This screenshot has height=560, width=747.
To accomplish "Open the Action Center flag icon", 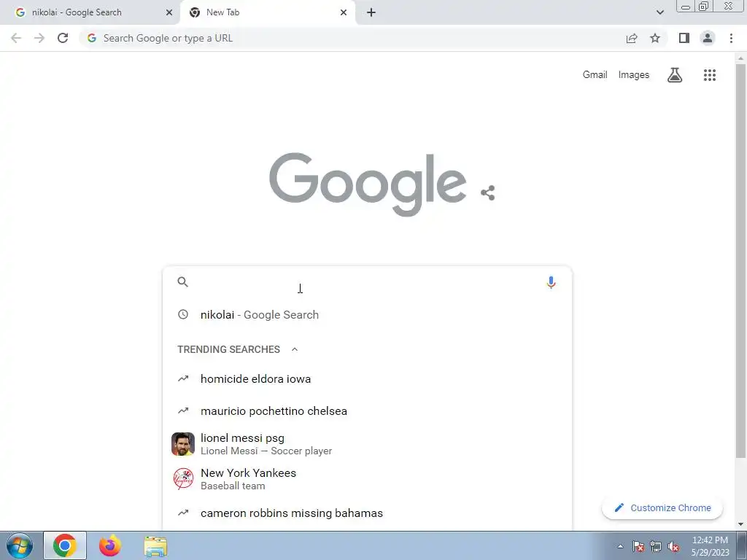I will tap(638, 546).
